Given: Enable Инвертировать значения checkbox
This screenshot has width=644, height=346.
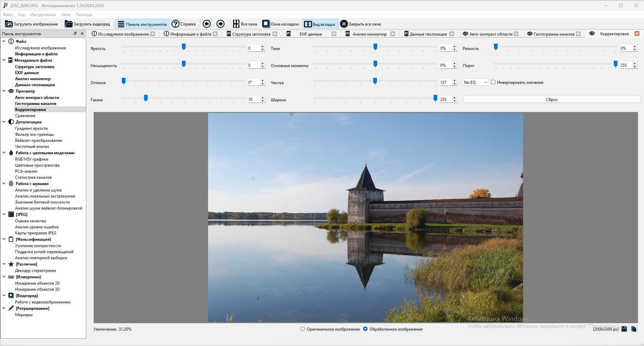Looking at the screenshot, I should pos(493,82).
